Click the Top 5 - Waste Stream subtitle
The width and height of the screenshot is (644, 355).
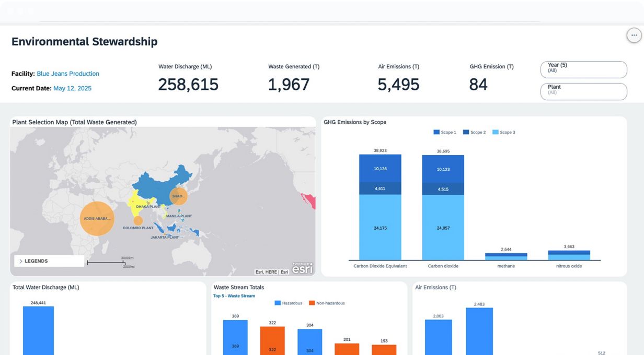pyautogui.click(x=234, y=296)
